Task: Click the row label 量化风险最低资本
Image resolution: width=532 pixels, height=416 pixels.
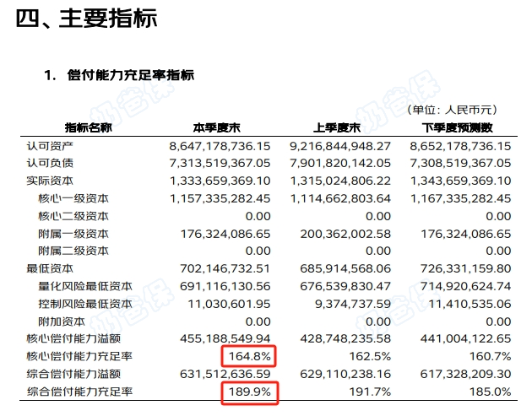Action: click(x=85, y=286)
